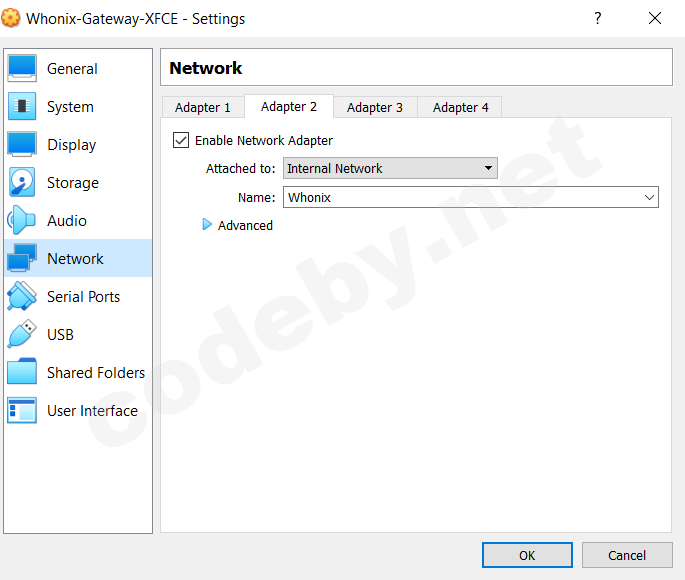
Task: Select General label in sidebar
Action: pyautogui.click(x=72, y=69)
